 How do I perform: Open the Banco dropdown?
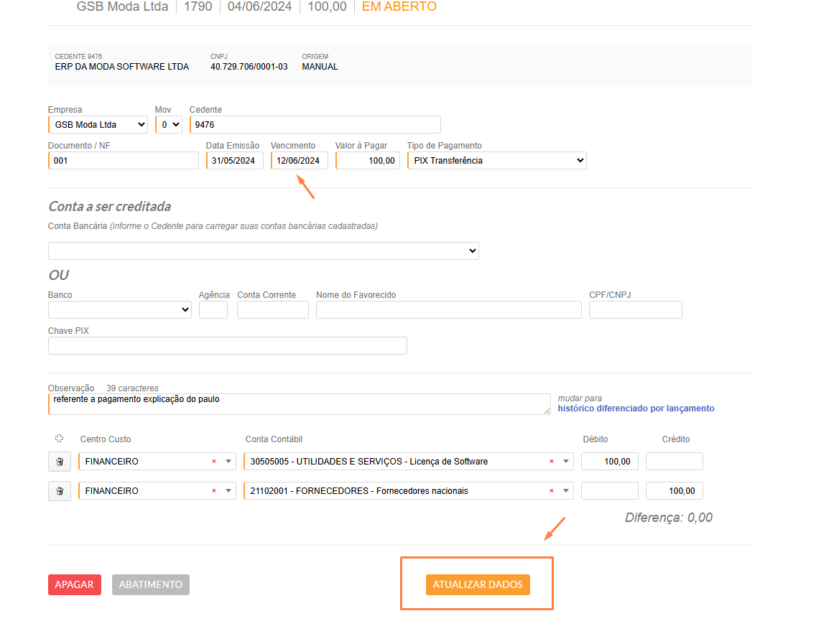point(119,309)
